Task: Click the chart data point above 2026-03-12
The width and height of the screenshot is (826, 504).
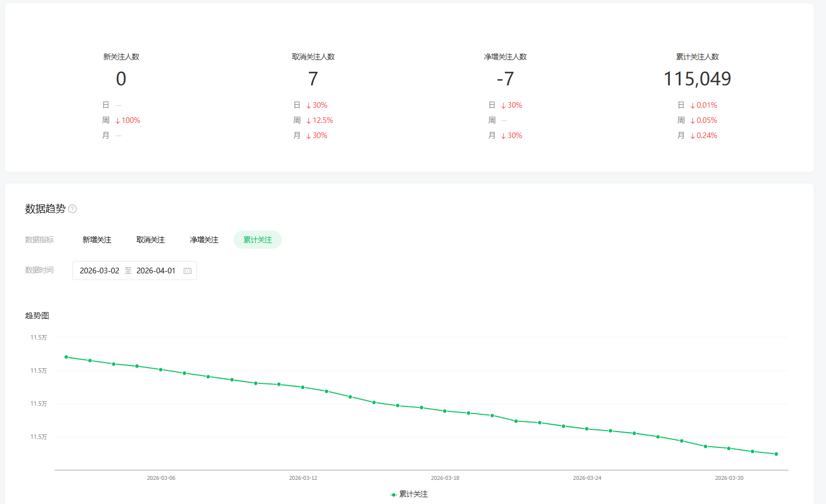Action: pos(303,387)
